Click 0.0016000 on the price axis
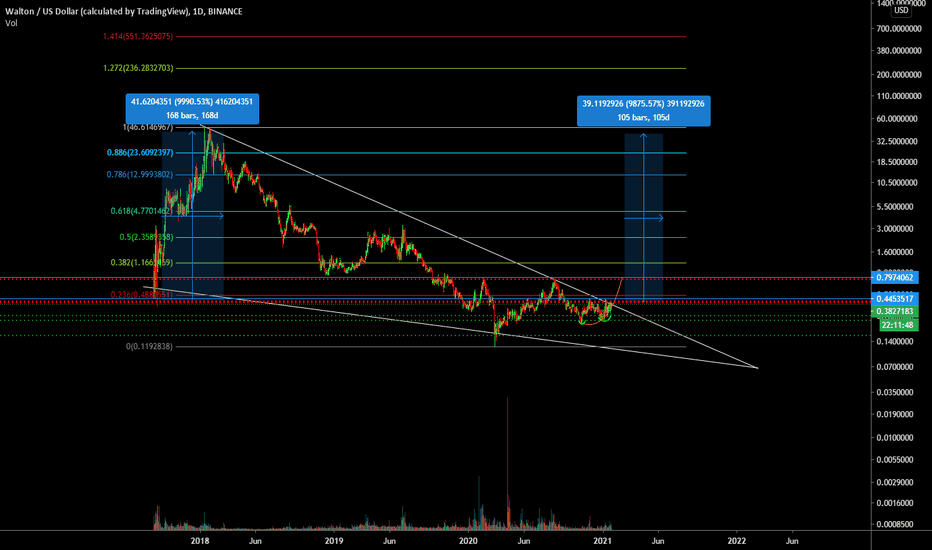 point(895,503)
